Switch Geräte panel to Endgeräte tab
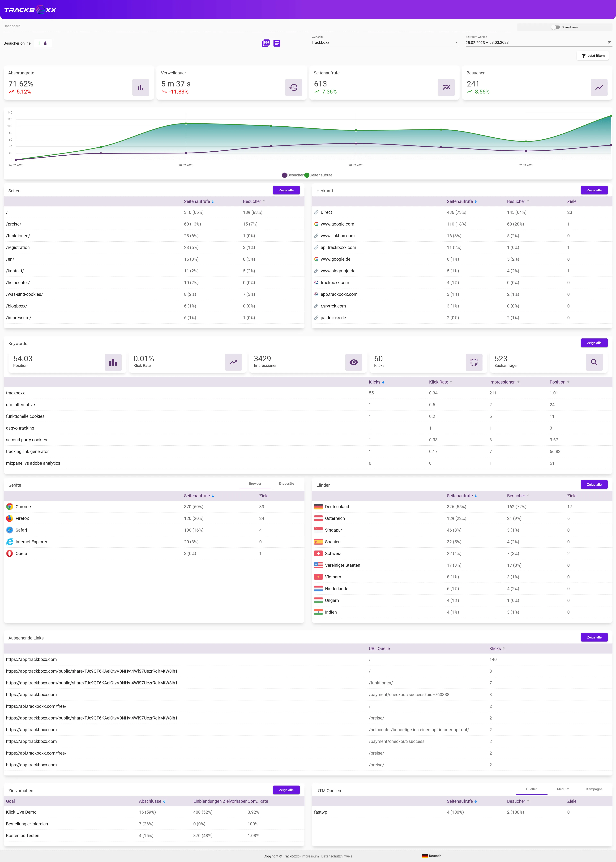 click(286, 484)
